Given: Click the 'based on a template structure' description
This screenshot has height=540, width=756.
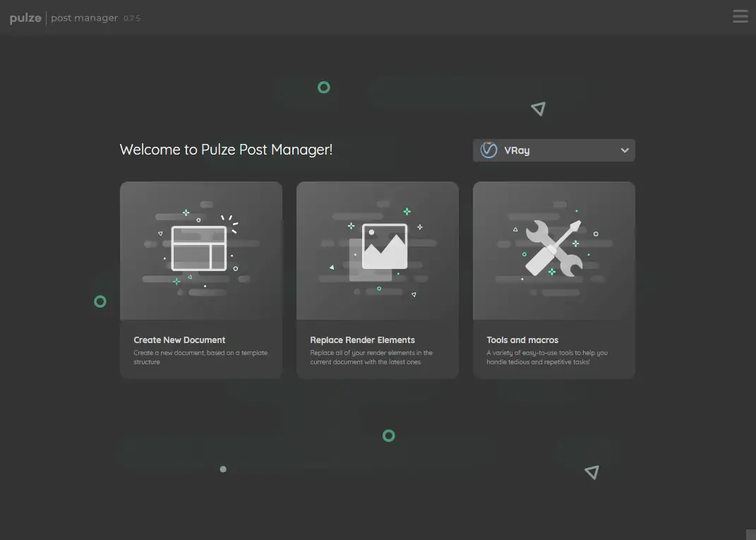Looking at the screenshot, I should 200,357.
